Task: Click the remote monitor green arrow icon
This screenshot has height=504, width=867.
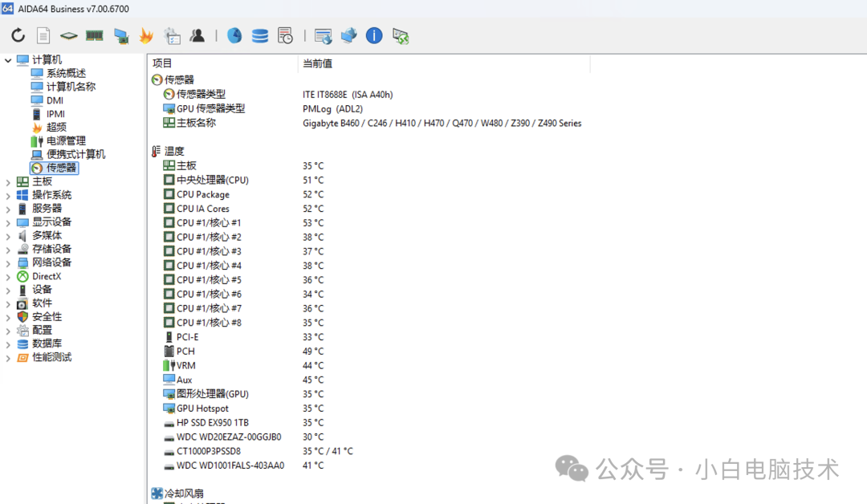Action: pos(401,36)
